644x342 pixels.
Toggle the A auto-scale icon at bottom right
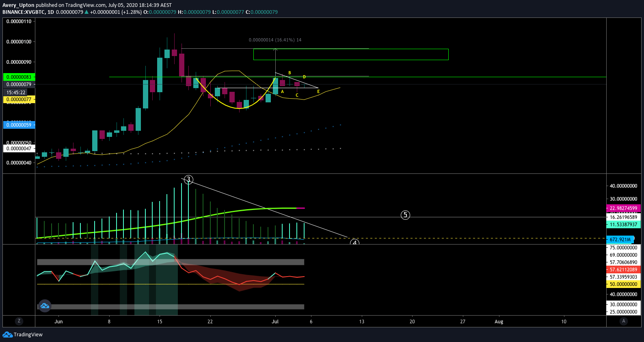[624, 321]
